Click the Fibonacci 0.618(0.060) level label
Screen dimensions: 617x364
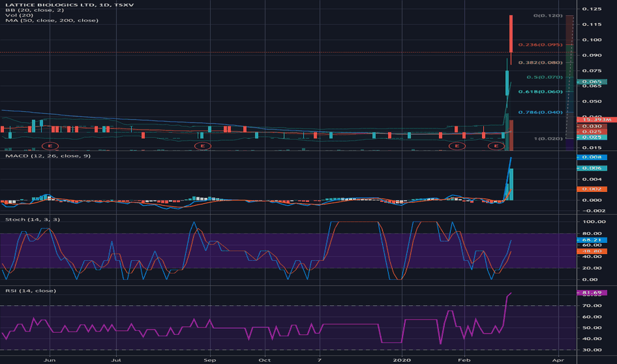click(540, 92)
